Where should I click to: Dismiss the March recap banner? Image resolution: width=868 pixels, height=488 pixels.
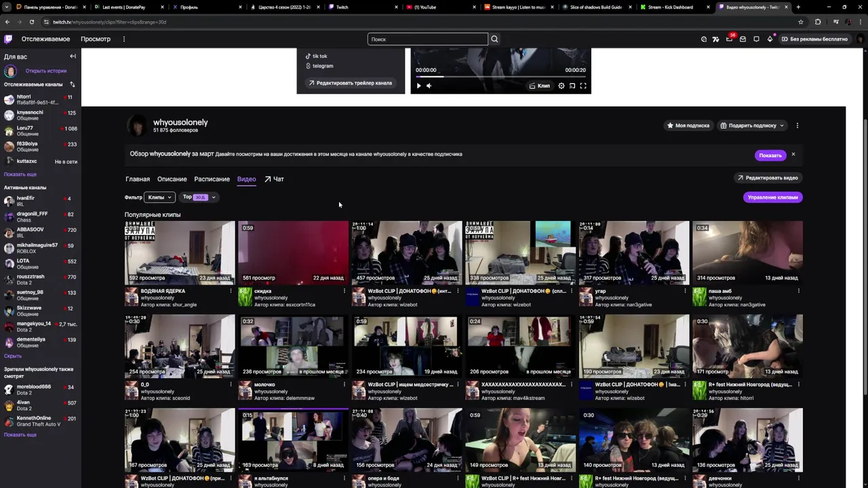tap(793, 155)
